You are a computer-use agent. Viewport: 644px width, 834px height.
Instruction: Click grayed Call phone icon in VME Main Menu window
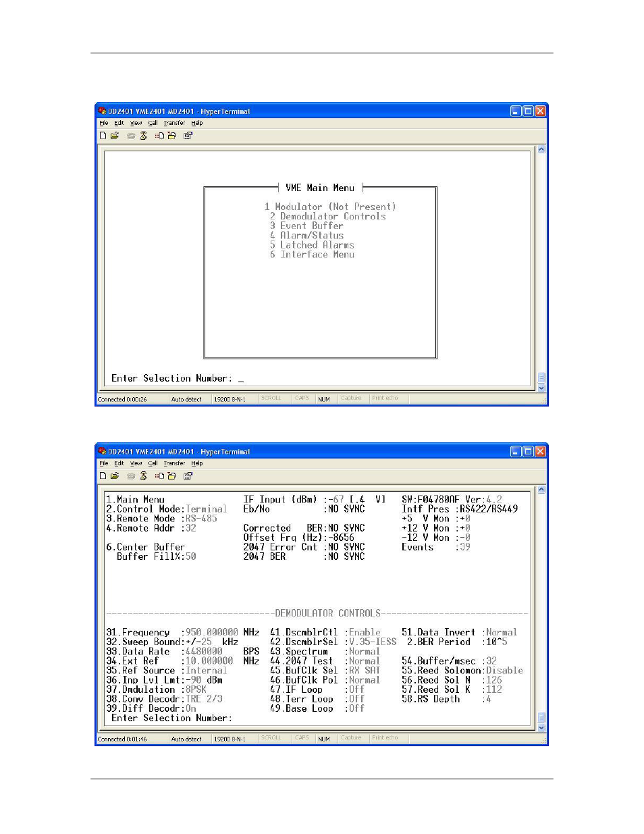tap(131, 136)
